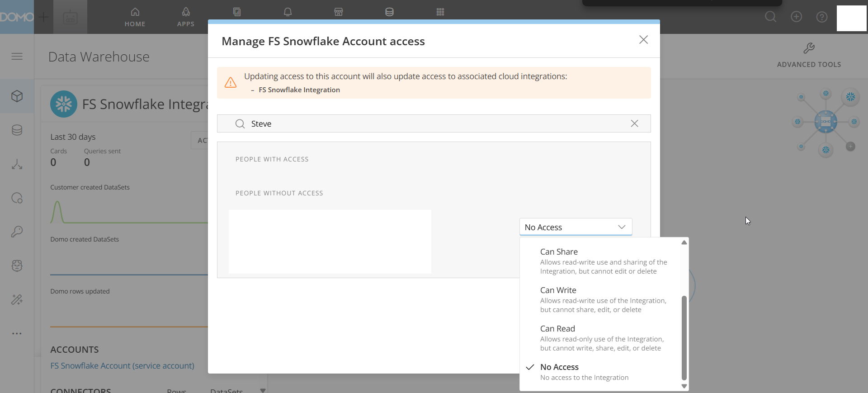This screenshot has height=393, width=868.
Task: Open the help question mark icon
Action: (x=822, y=17)
